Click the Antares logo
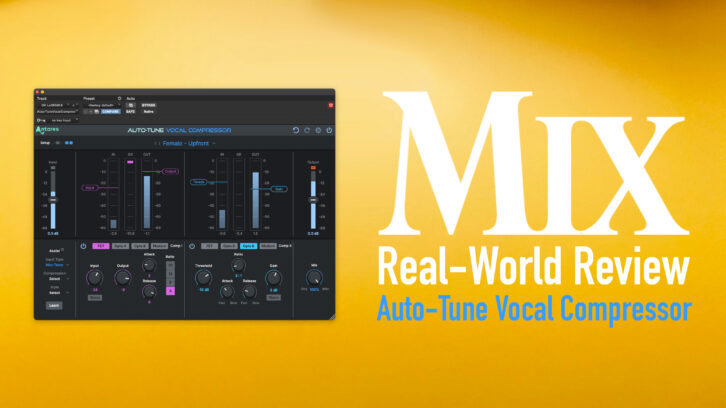726x408 pixels. click(x=47, y=130)
